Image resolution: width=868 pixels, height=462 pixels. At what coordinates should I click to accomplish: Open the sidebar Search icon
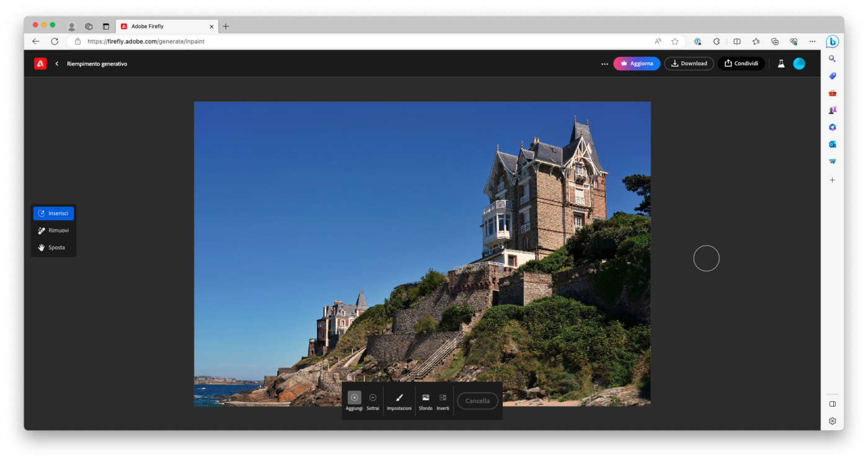click(x=832, y=59)
